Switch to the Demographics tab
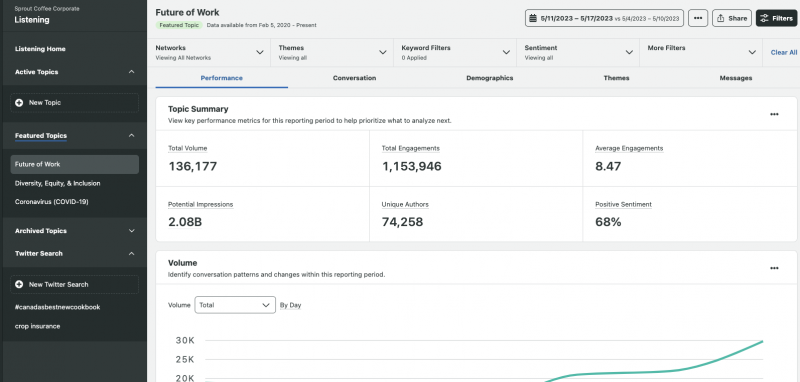The image size is (800, 382). pyautogui.click(x=489, y=78)
